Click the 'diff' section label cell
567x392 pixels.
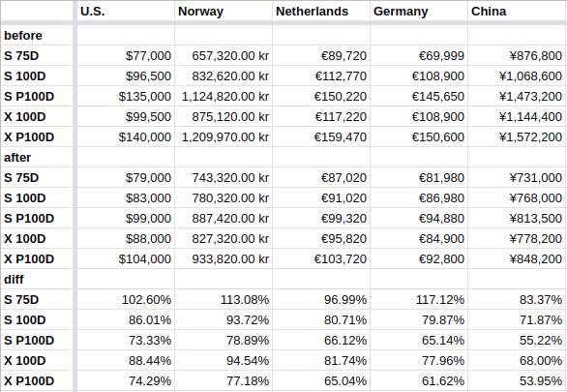coord(37,279)
